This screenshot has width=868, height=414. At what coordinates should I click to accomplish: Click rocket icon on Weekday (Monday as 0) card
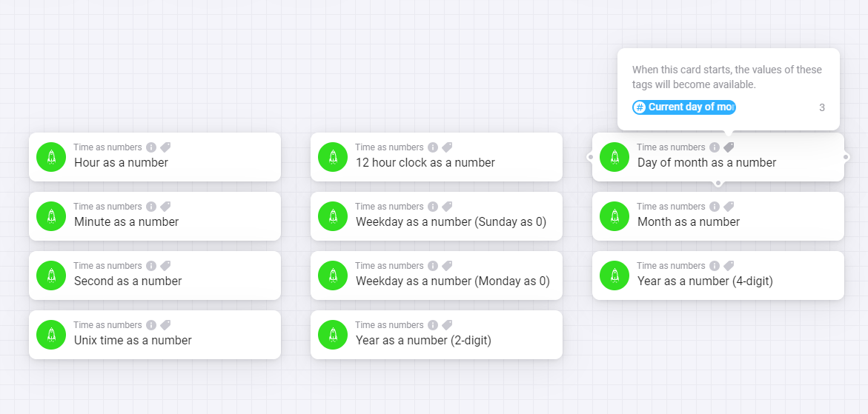click(333, 276)
